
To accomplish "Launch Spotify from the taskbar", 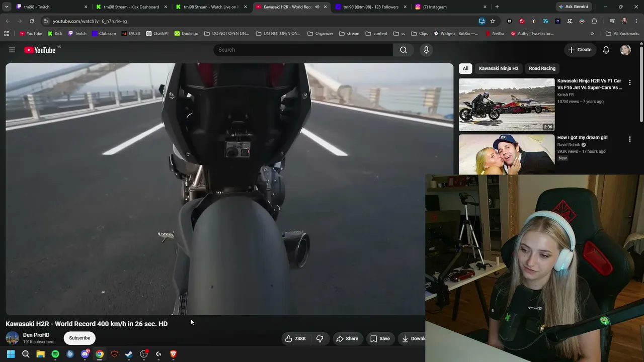I will [x=55, y=354].
